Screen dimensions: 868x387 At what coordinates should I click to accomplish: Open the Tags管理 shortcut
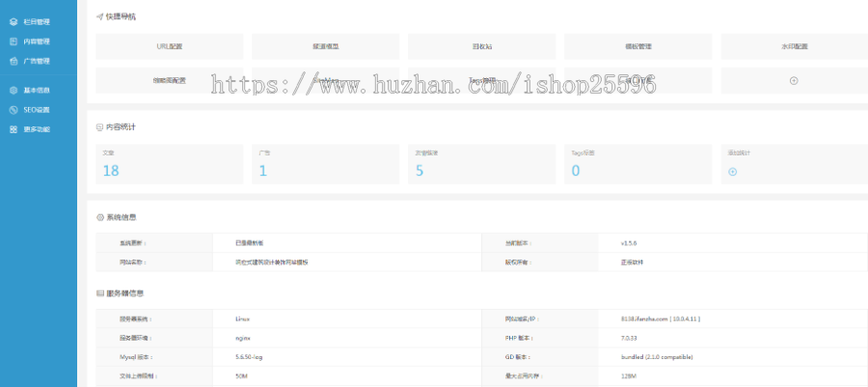(x=481, y=80)
